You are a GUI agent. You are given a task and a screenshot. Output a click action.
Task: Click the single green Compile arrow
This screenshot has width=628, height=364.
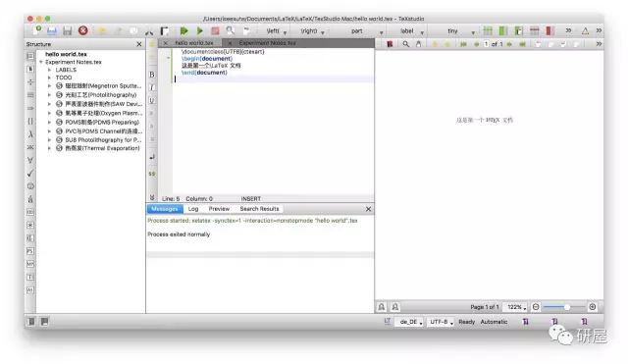pyautogui.click(x=199, y=30)
